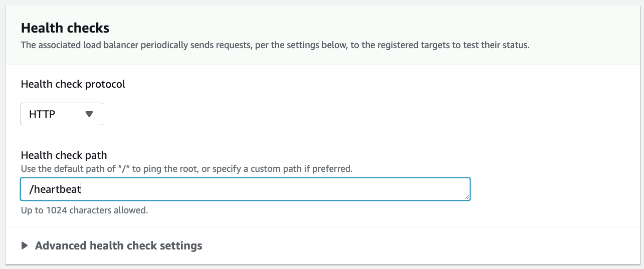
Task: Click the default path helper text
Action: pos(186,169)
